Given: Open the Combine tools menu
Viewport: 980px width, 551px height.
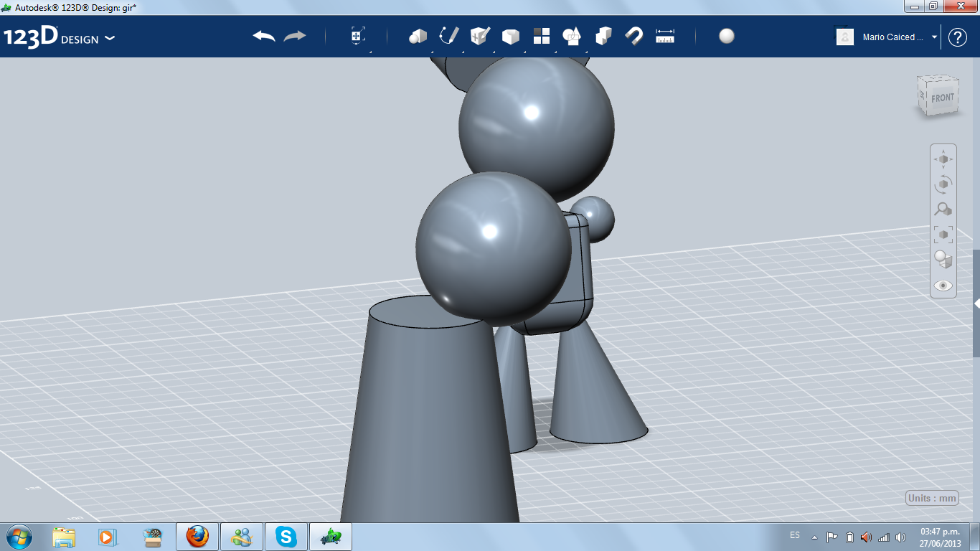Looking at the screenshot, I should click(x=603, y=37).
